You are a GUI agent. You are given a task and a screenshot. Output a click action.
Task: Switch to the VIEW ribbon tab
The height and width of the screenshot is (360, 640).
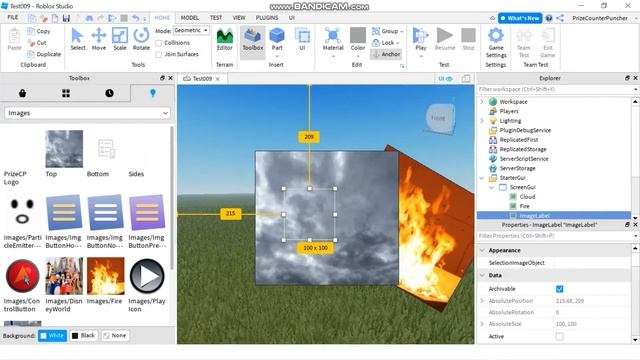[x=239, y=18]
